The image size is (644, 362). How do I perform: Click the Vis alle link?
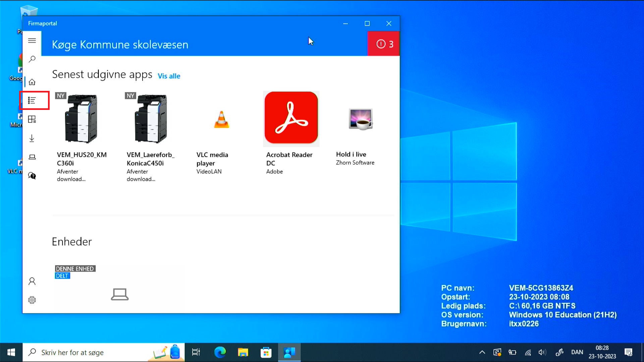[x=169, y=76]
